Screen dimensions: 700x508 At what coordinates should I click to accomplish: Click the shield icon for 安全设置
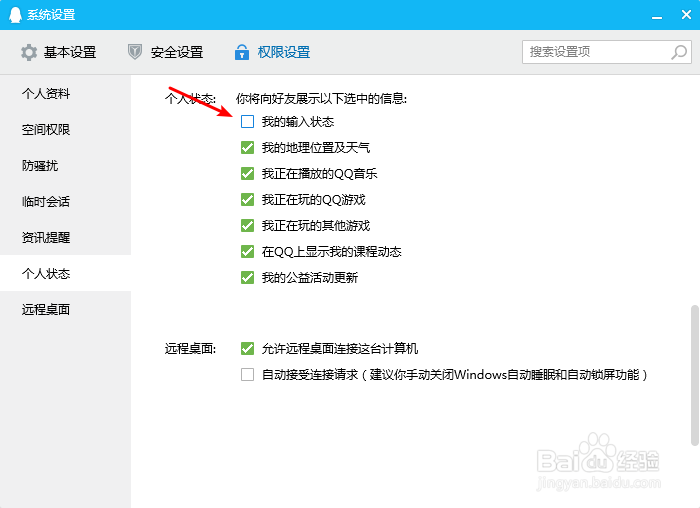(x=135, y=52)
